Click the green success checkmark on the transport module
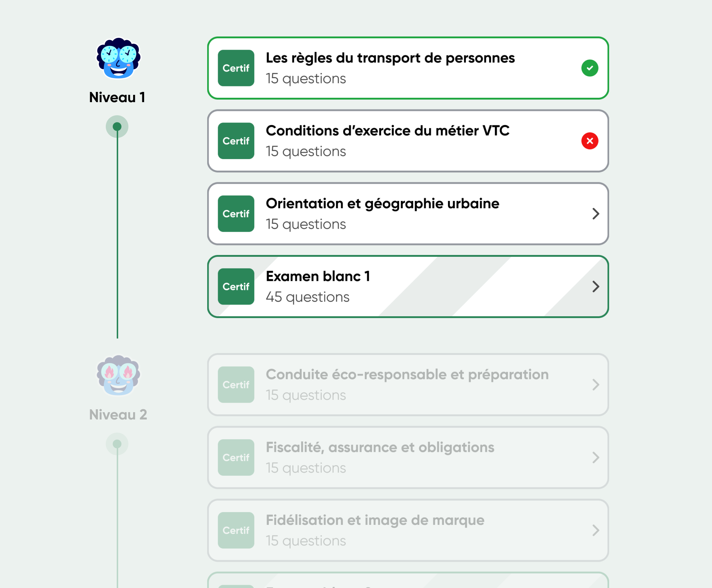 click(590, 68)
